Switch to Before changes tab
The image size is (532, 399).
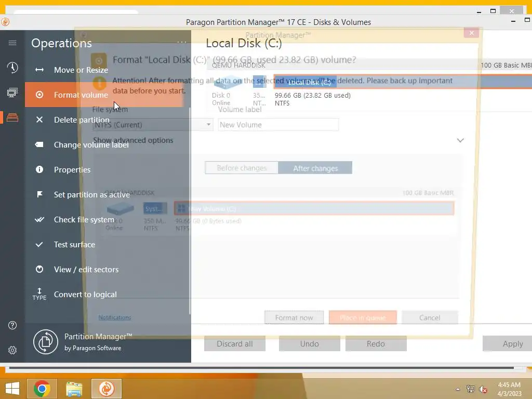click(x=242, y=168)
